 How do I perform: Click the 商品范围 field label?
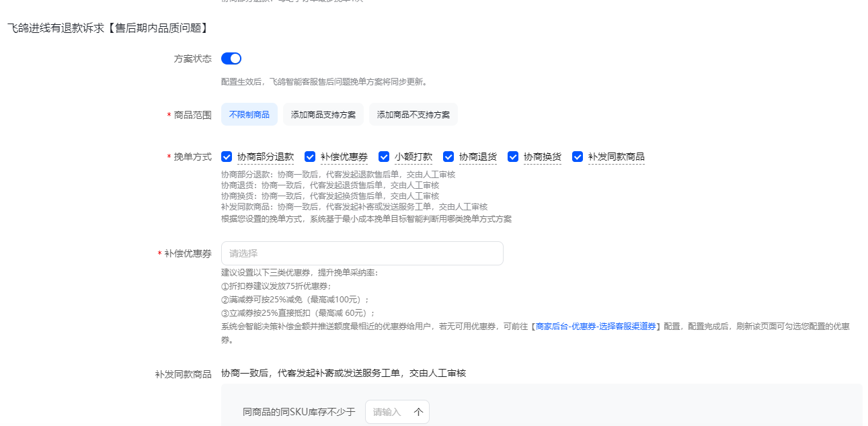tap(193, 115)
